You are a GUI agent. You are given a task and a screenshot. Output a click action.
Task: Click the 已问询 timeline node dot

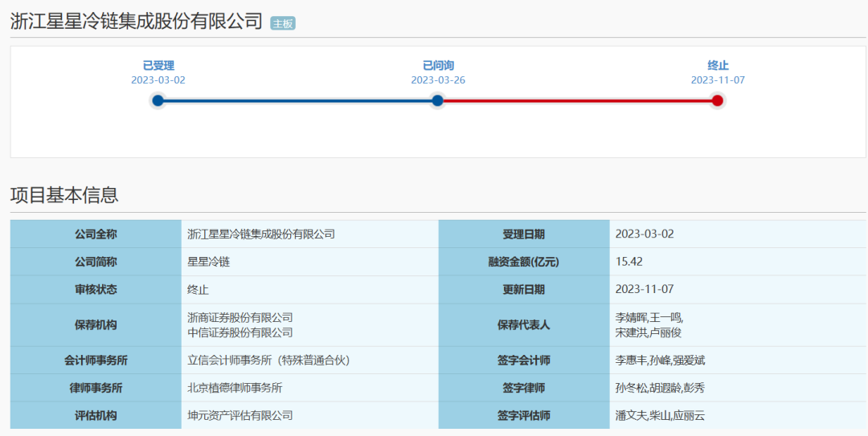(x=437, y=100)
